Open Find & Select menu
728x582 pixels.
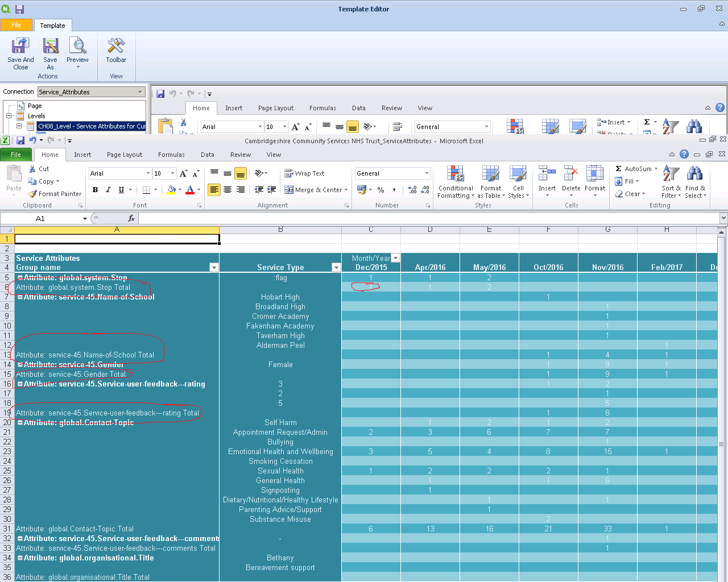pyautogui.click(x=695, y=182)
